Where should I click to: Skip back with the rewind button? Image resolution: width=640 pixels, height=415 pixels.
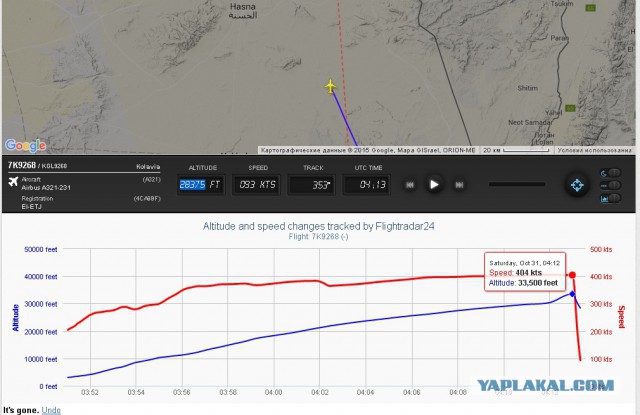pos(410,185)
